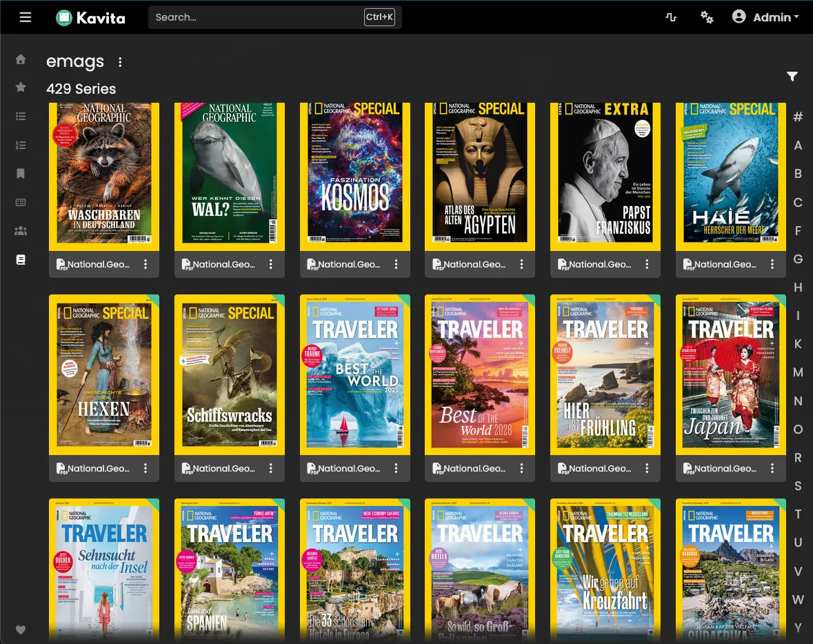The image size is (813, 644).
Task: Open Traveler Sehnsucht nach der Insel cover
Action: tap(104, 570)
